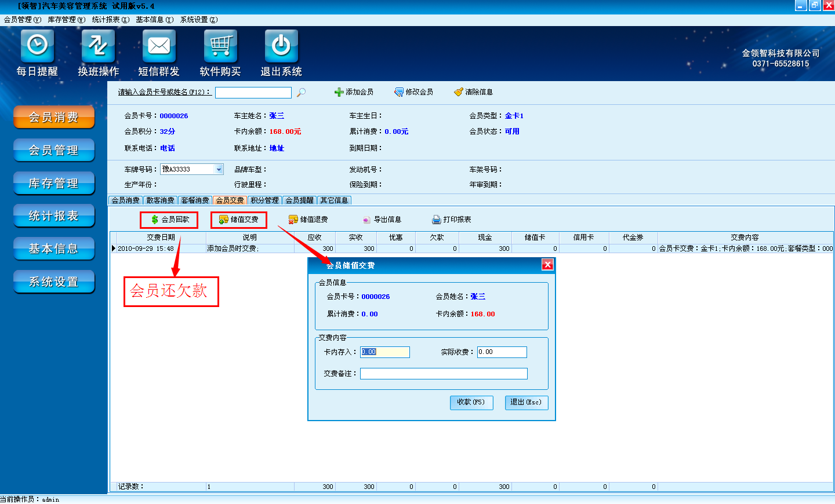Click the 打印报表 print report button
The image size is (835, 504).
coord(452,220)
